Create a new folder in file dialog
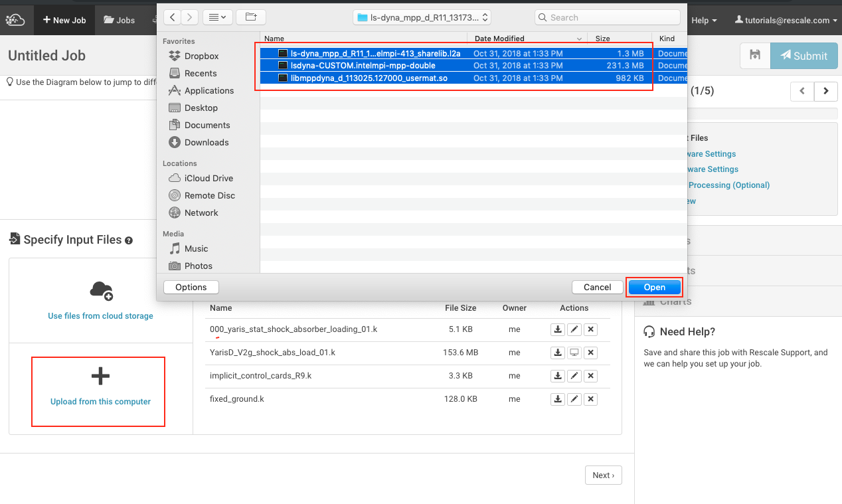842x504 pixels. pyautogui.click(x=251, y=17)
